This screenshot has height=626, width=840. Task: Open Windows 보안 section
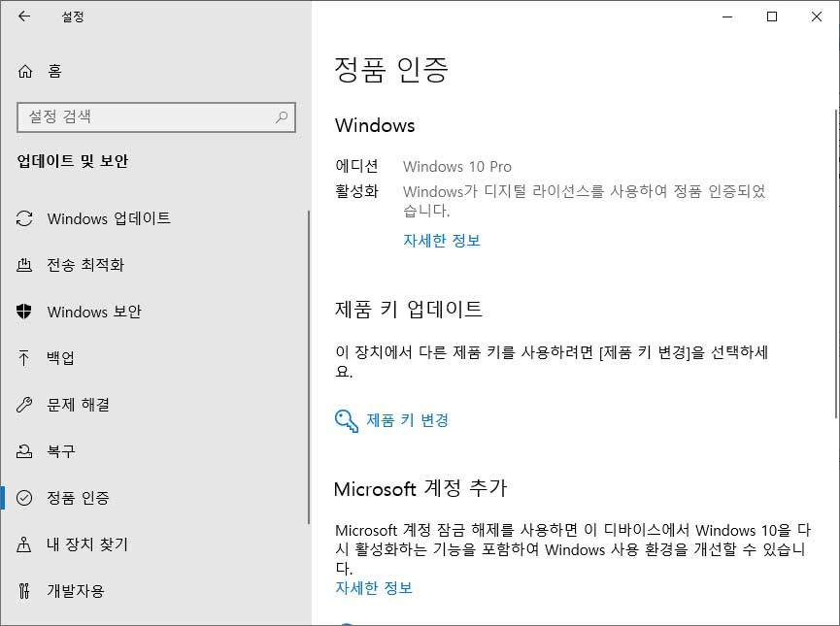[x=155, y=312]
